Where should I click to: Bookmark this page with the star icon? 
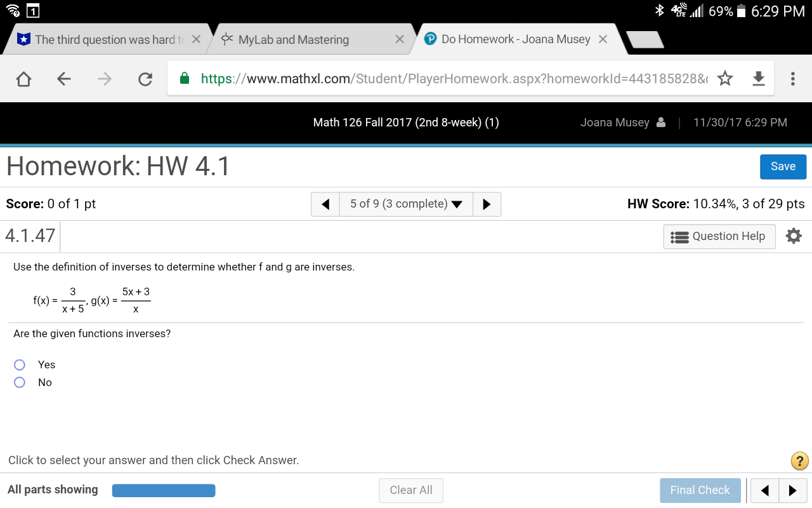pos(725,79)
